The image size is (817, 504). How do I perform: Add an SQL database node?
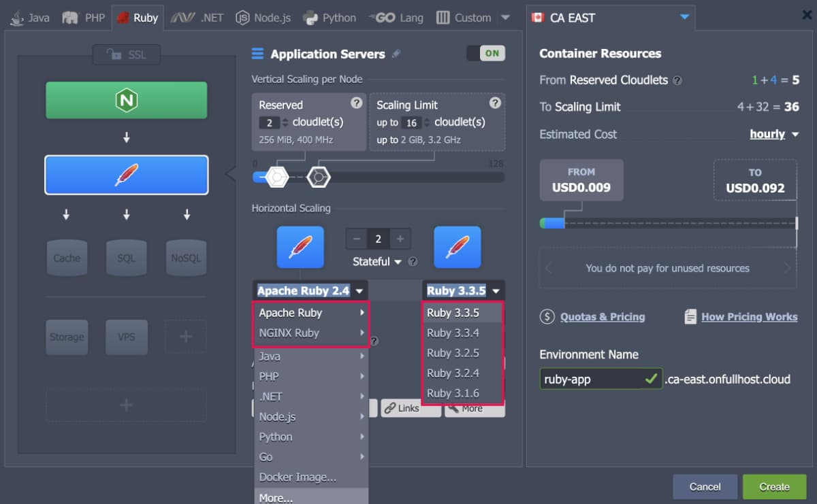point(126,258)
